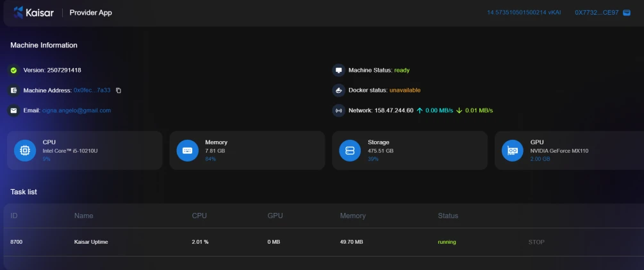Click the upload arrow next to 0.00 MB/s
644x270 pixels.
(x=419, y=110)
